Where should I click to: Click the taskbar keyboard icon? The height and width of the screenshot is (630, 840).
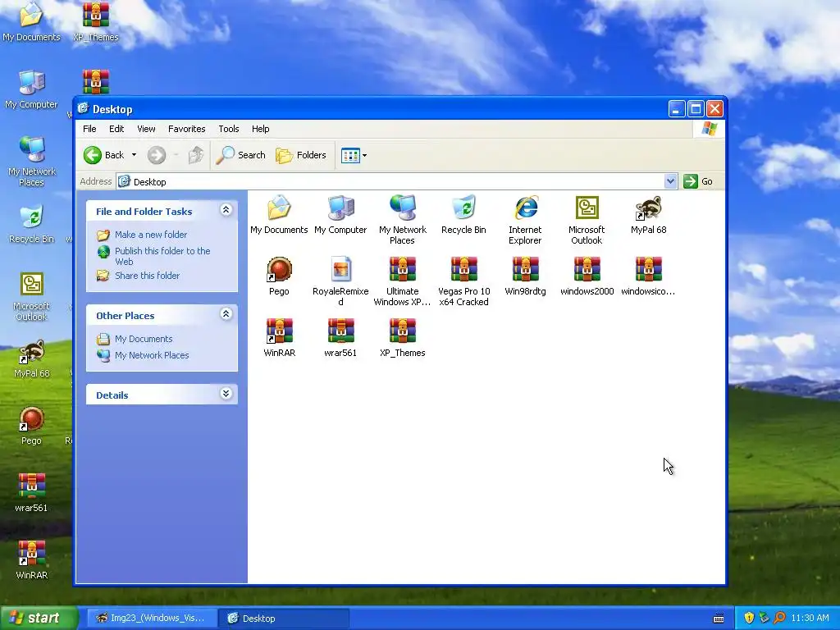click(x=719, y=619)
